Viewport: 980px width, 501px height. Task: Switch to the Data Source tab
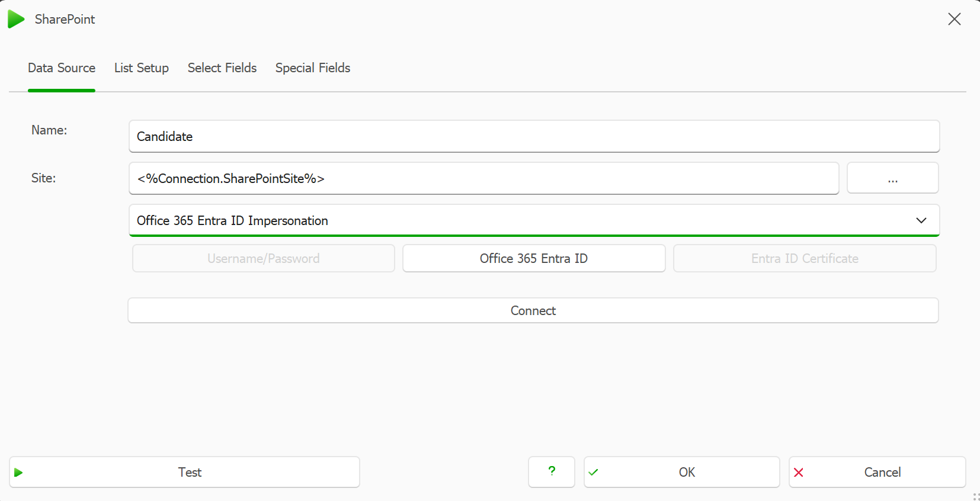coord(62,68)
